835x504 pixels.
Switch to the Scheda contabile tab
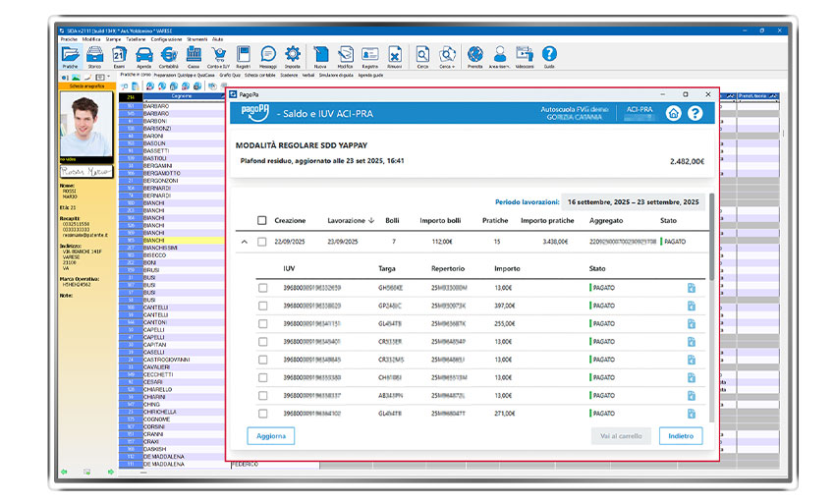[260, 75]
